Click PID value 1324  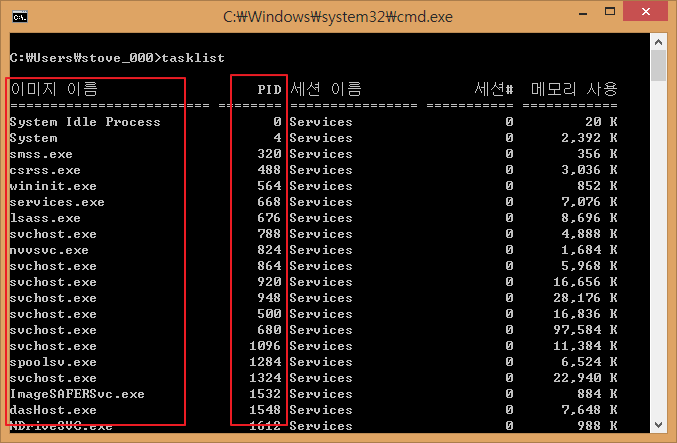point(265,378)
